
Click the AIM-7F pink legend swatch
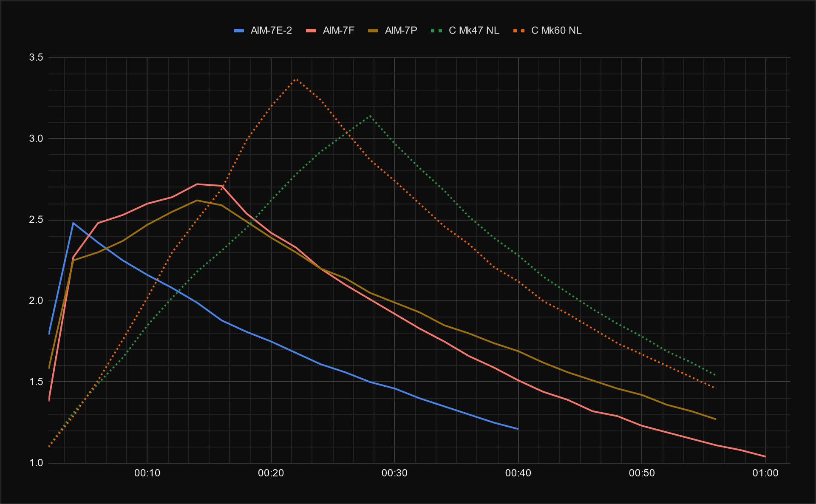coord(311,31)
